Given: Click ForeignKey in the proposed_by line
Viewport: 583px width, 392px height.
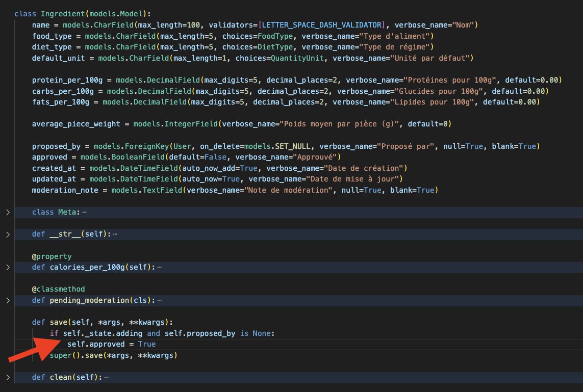Looking at the screenshot, I should pos(147,146).
